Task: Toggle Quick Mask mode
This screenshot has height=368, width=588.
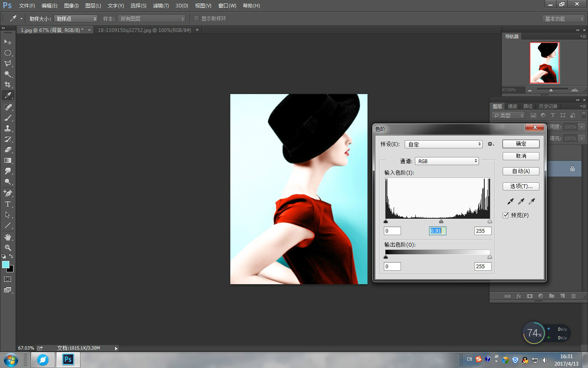Action: 7,279
